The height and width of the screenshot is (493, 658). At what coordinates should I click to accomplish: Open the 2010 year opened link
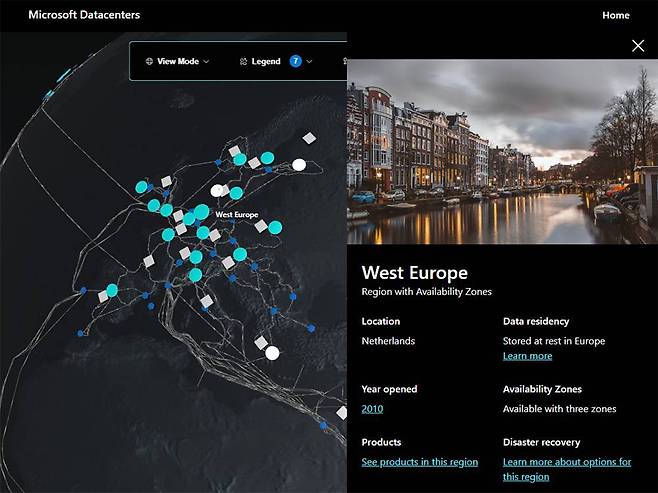click(x=372, y=409)
